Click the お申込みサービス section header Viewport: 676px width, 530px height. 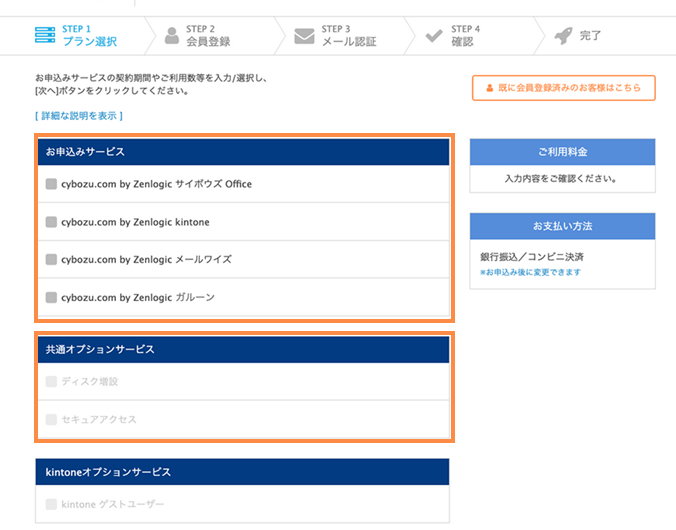[244, 152]
